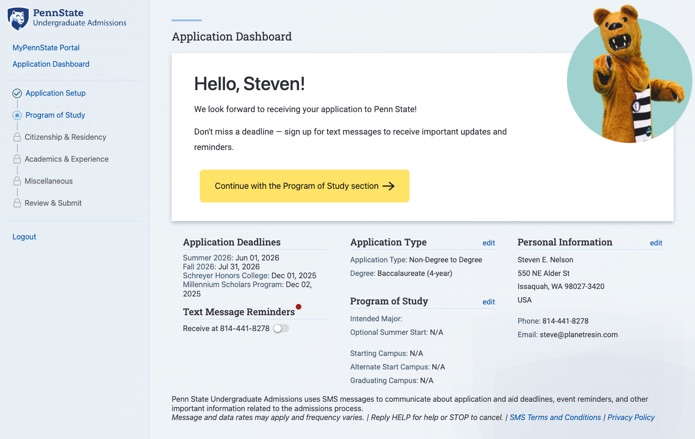Select Miscellaneous in sidebar
The height and width of the screenshot is (439, 695).
(x=48, y=181)
